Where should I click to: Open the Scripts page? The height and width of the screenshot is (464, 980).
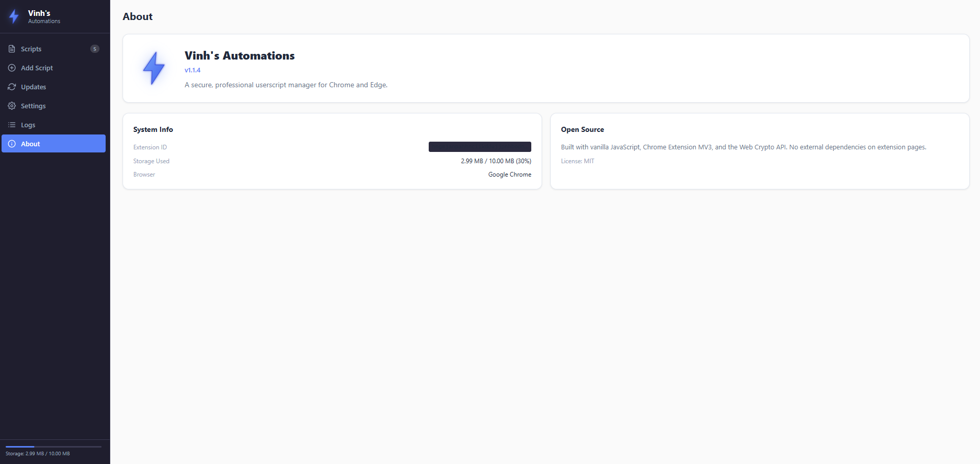53,49
